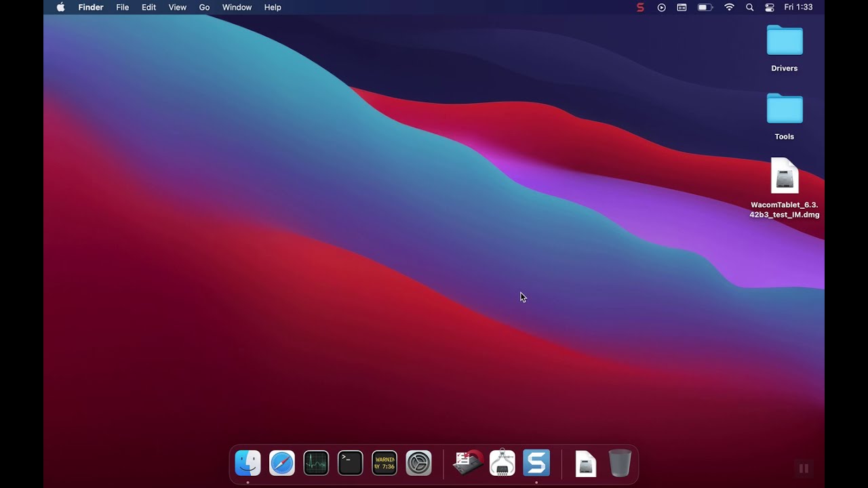
Task: Open the Console app in the Dock
Action: coord(384,464)
